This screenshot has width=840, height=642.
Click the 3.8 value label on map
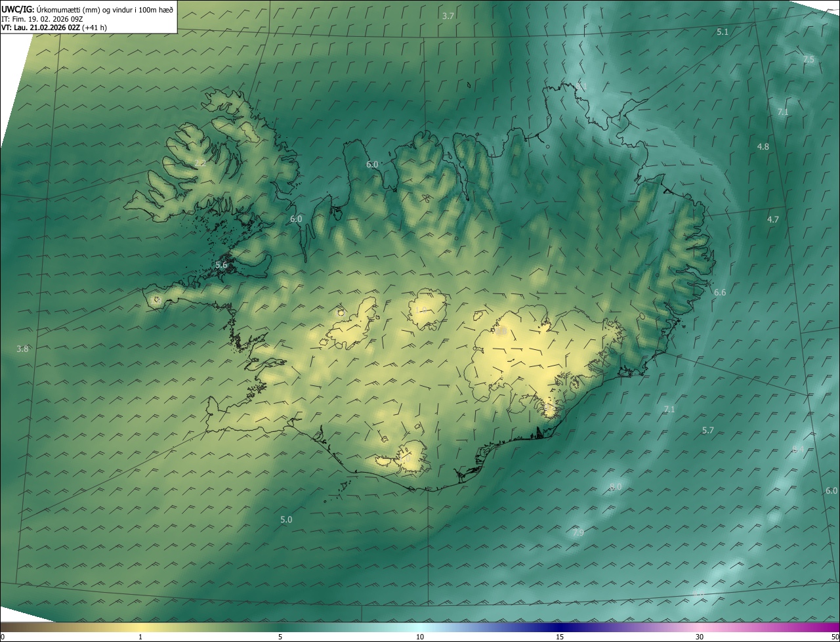tap(22, 349)
